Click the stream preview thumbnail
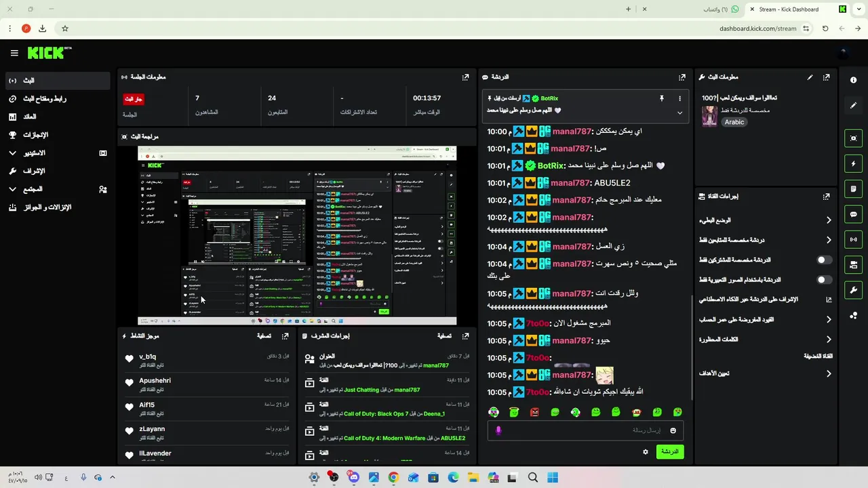Screen dimensions: 868x488 pyautogui.click(x=297, y=235)
